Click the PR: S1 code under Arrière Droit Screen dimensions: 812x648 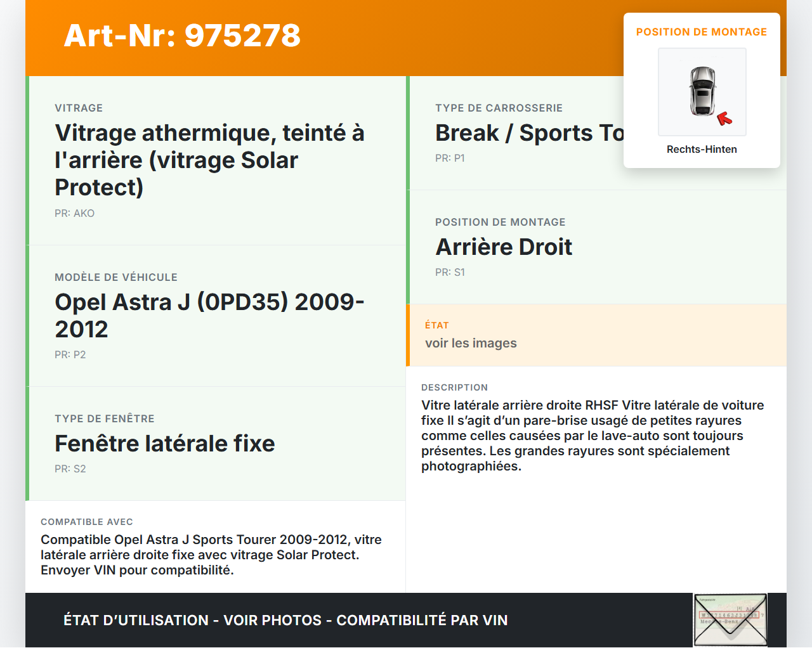tap(450, 272)
